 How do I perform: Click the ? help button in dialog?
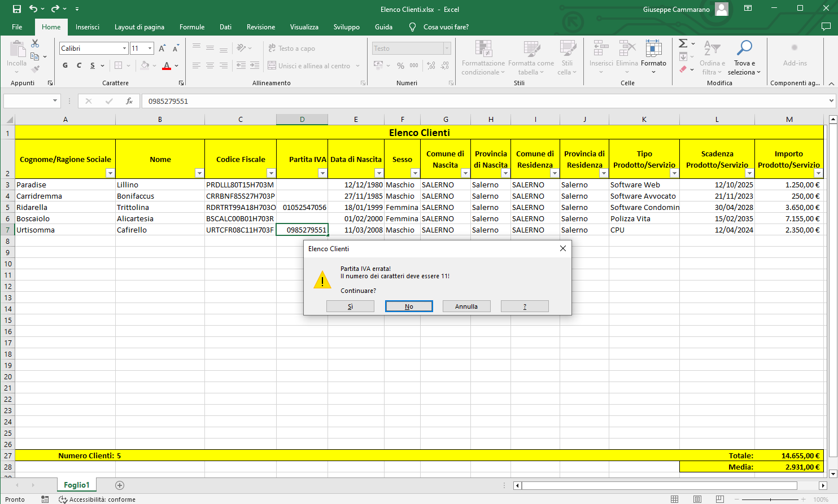(x=525, y=306)
